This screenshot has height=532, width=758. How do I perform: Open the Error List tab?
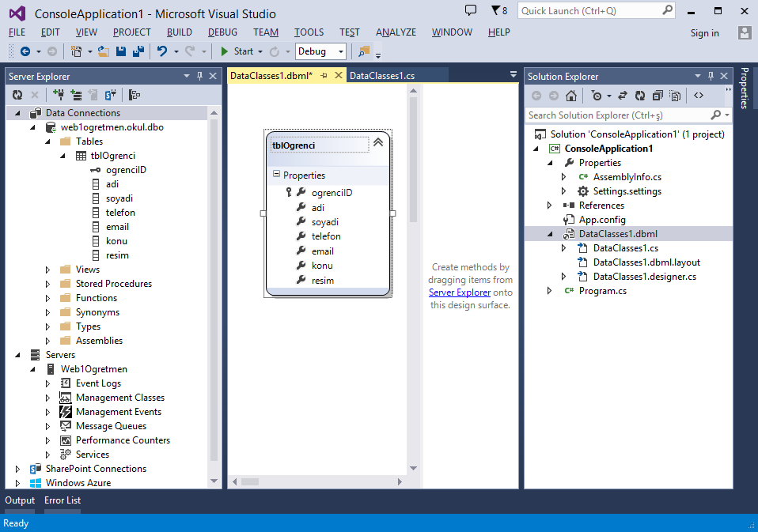(63, 500)
